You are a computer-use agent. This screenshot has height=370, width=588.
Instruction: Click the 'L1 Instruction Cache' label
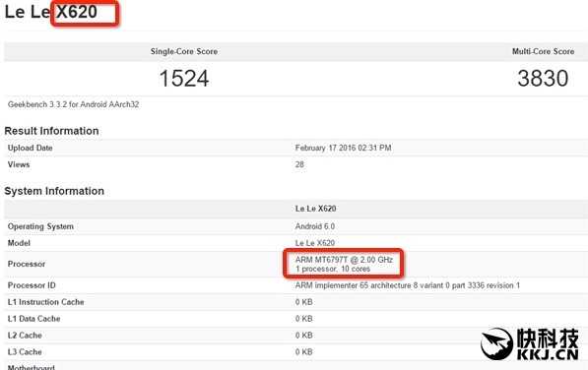[45, 302]
